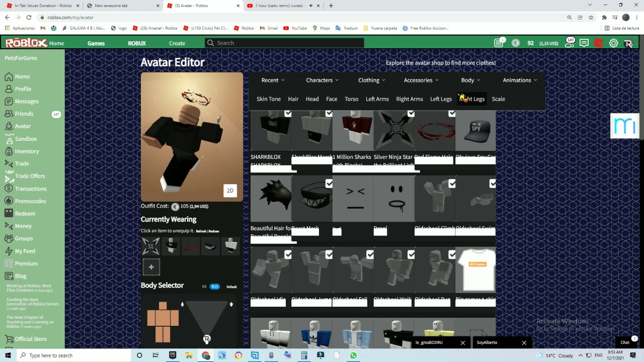The image size is (644, 362).
Task: Click the Robux coin icon in header
Action: [515, 43]
